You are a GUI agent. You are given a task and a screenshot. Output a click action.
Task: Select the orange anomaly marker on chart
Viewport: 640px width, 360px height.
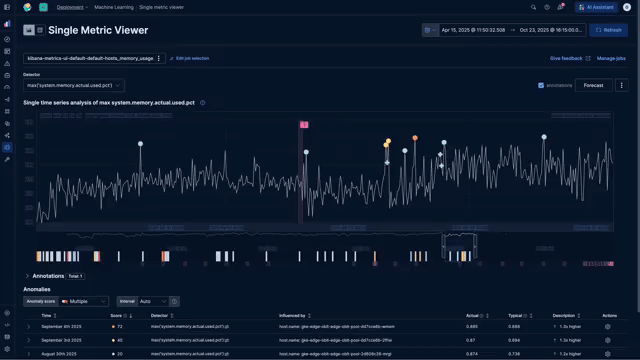415,138
